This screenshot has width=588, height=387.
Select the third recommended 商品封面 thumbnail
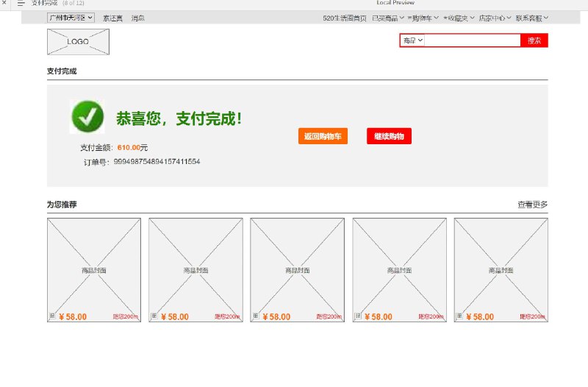tap(298, 270)
